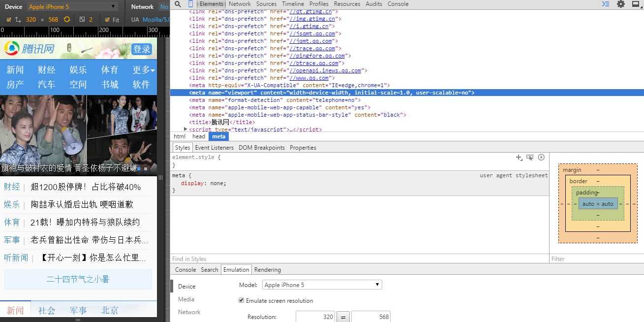Click the Find in Styles field
Viewport: 644px width, 322px height.
pos(360,259)
